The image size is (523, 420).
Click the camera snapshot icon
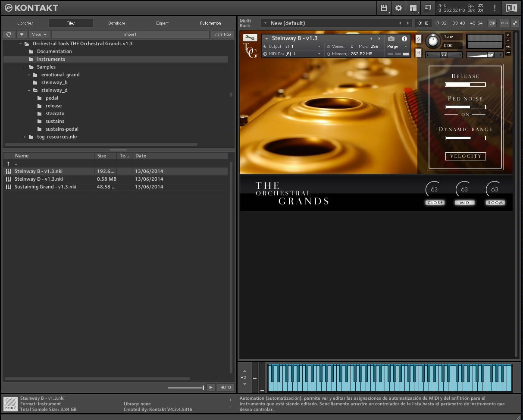tap(391, 39)
